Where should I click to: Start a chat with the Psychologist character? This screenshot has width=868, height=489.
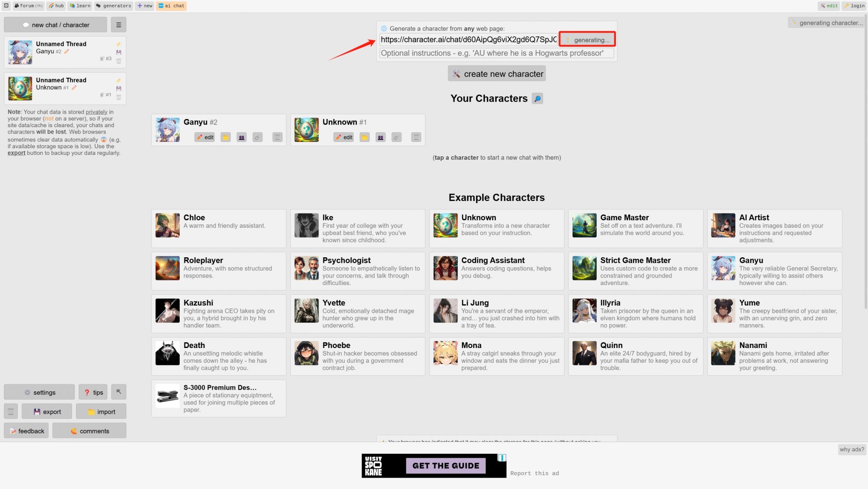[x=358, y=271]
